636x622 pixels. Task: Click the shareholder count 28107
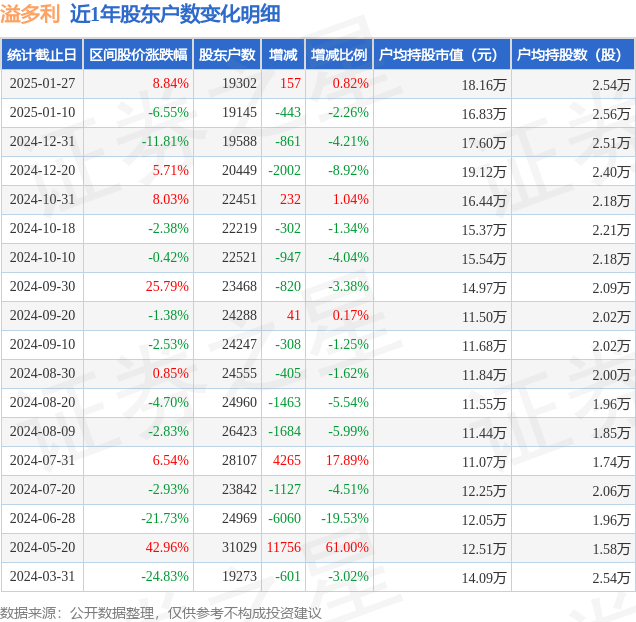click(x=239, y=461)
